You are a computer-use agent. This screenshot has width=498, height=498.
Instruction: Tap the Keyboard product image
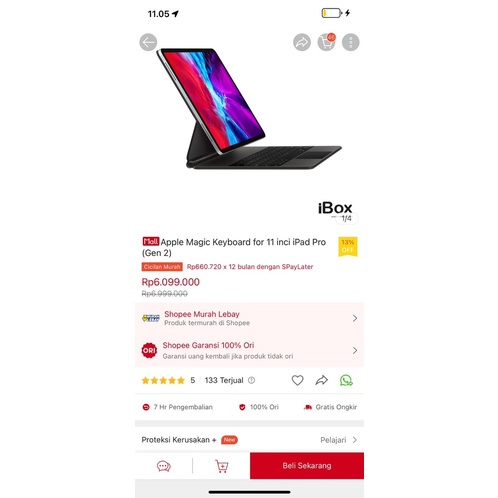(x=249, y=108)
